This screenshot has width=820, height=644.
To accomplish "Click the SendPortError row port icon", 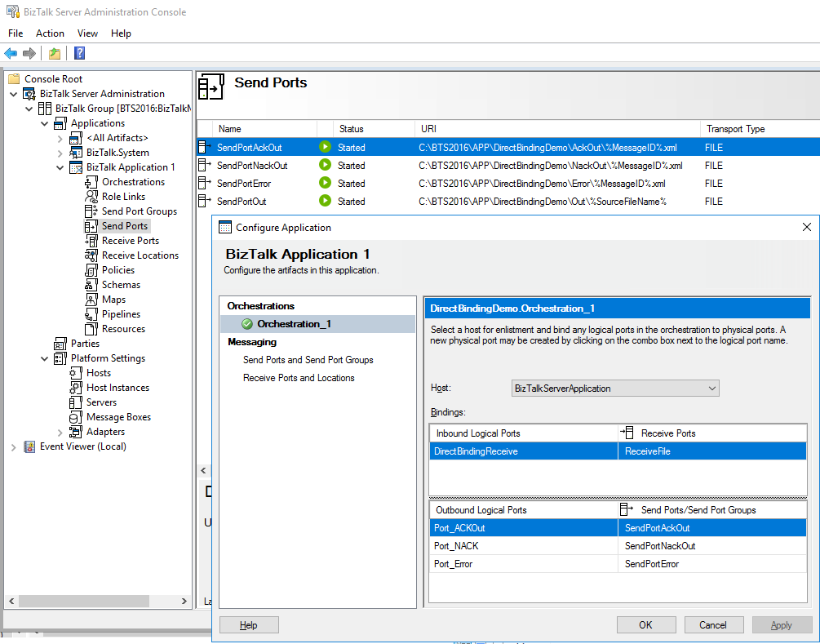I will click(205, 183).
